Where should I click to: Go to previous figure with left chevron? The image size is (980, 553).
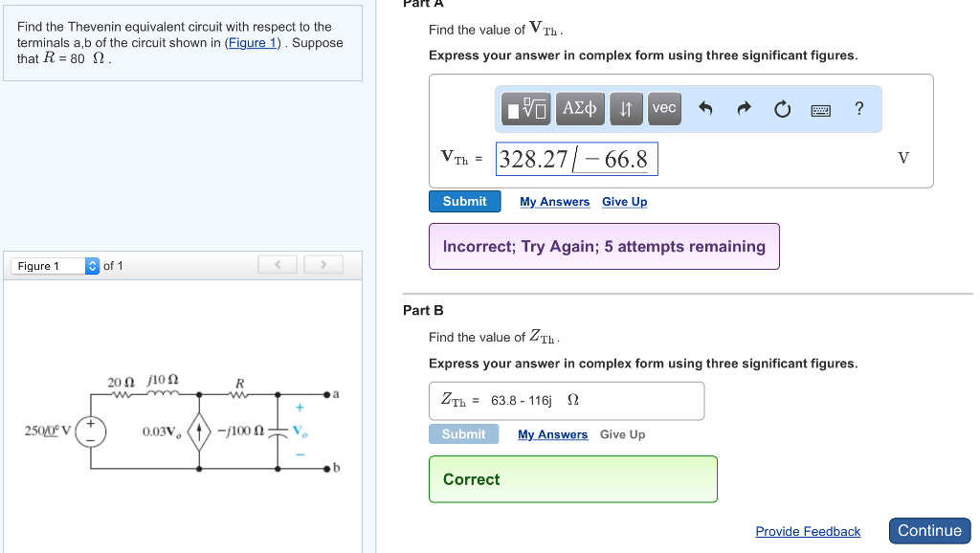277,264
